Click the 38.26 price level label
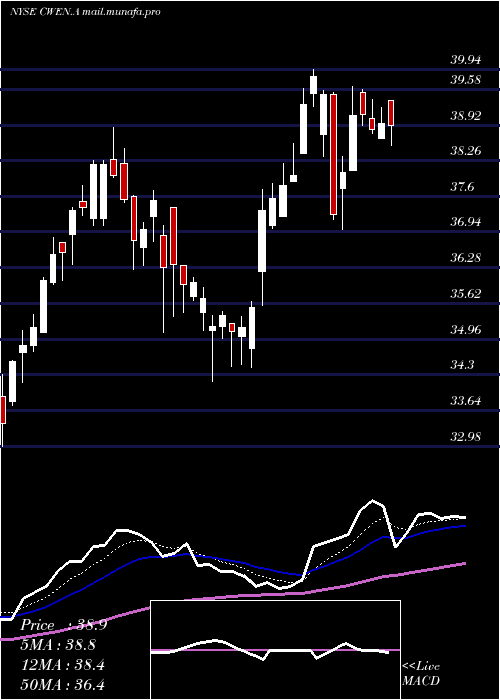Screen dimensions: 500x700 (x=465, y=151)
